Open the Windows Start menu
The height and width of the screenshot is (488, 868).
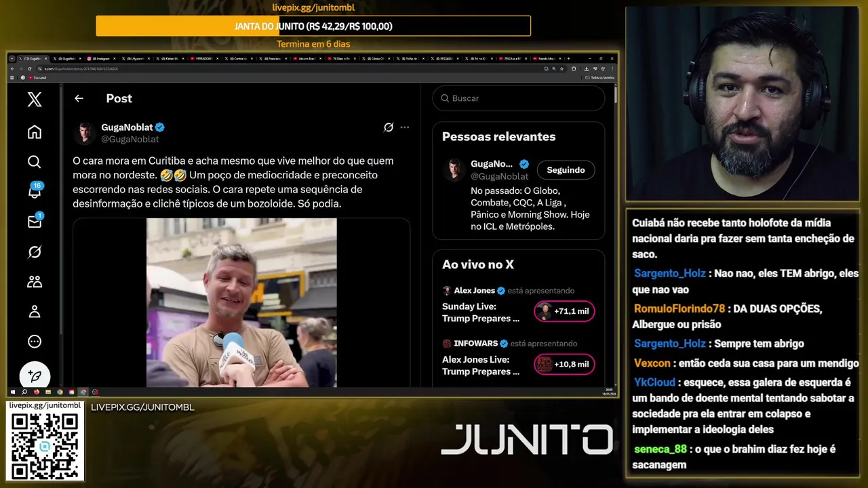click(x=13, y=392)
